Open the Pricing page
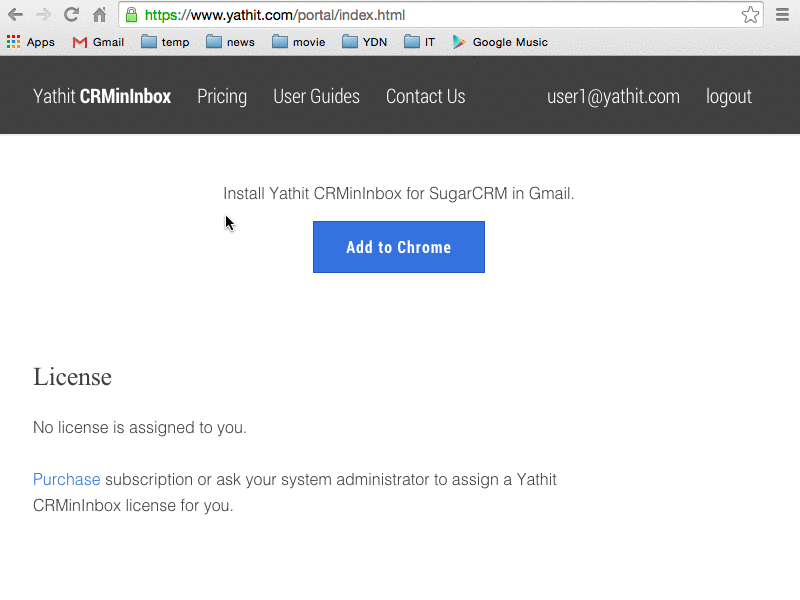Screen dimensions: 800x600 (x=222, y=96)
